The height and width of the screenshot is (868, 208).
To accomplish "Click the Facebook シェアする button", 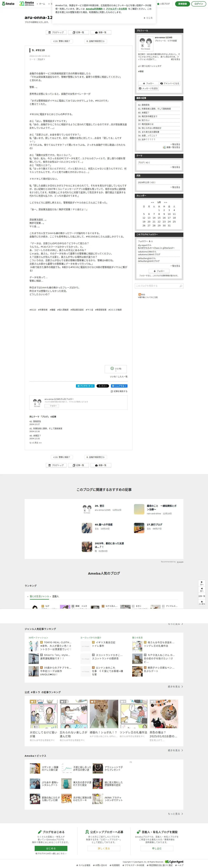I will pyautogui.click(x=119, y=386).
